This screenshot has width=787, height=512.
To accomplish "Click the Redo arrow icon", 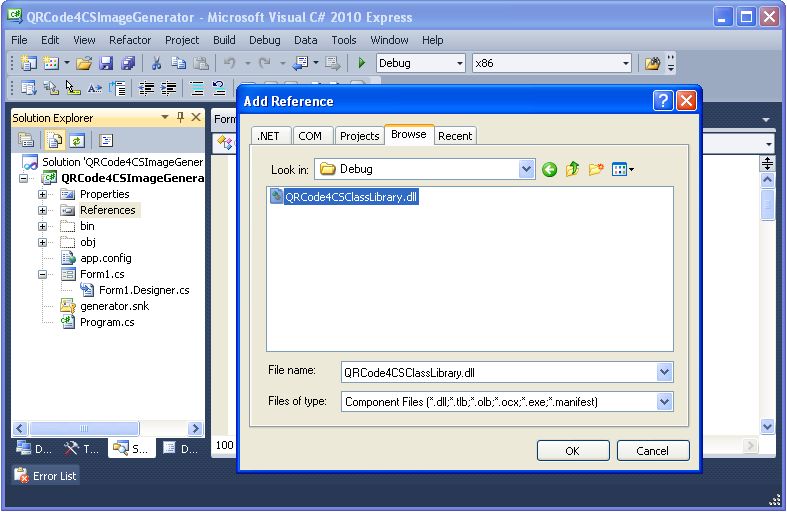I will 265,63.
